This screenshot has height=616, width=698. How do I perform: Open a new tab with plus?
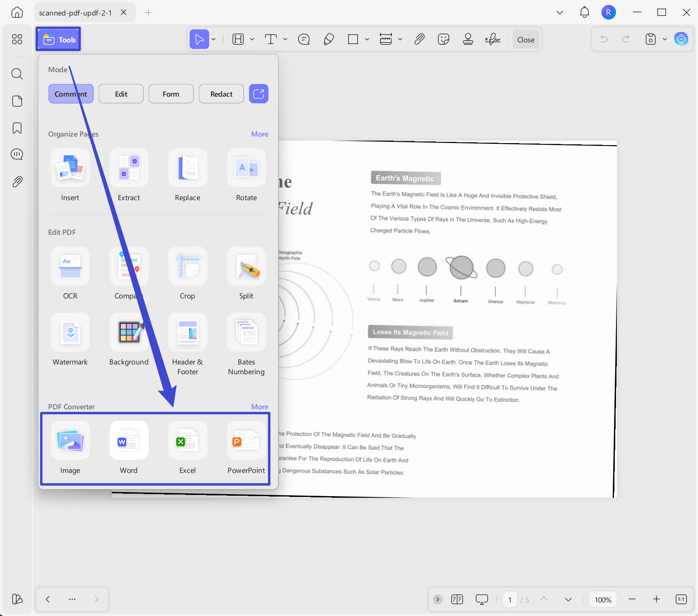point(148,13)
